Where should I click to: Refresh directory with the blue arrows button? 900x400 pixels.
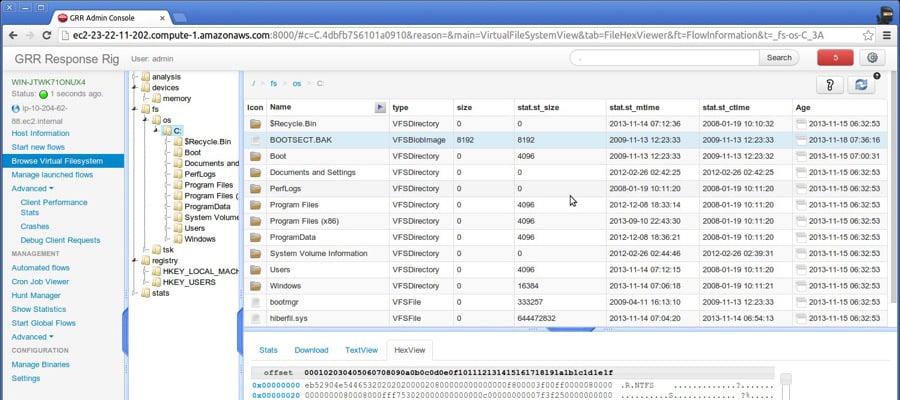861,84
